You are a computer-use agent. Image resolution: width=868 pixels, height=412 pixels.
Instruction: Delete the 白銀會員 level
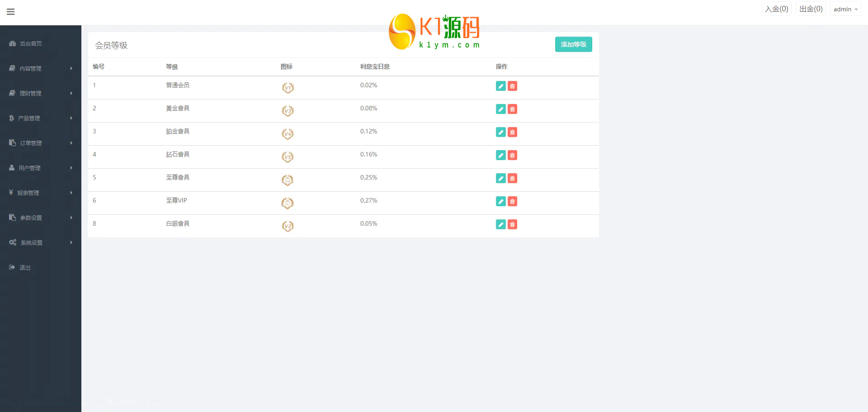(512, 225)
